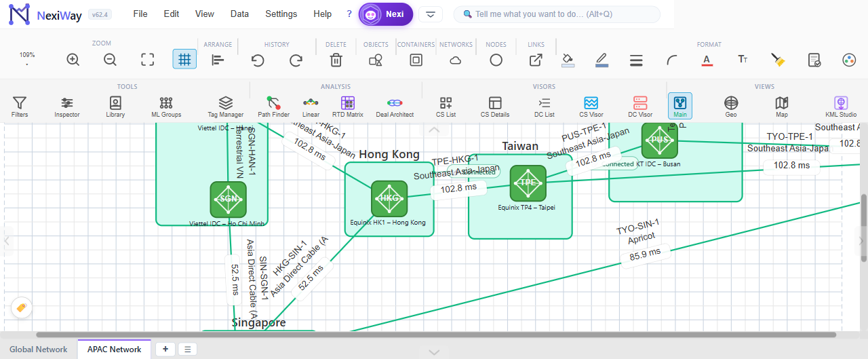
Task: Open the 109% zoom level dropdown
Action: click(x=27, y=58)
